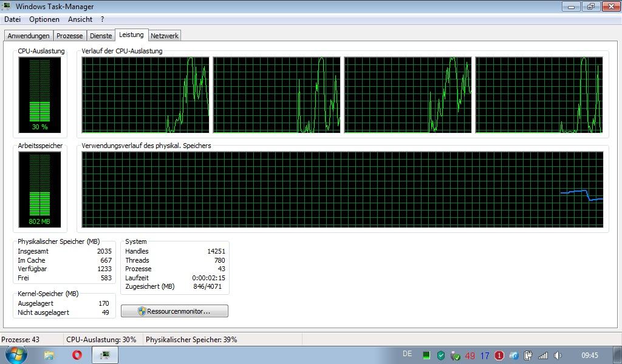Image resolution: width=622 pixels, height=364 pixels.
Task: Launch Opera browser from the taskbar
Action: (77, 354)
